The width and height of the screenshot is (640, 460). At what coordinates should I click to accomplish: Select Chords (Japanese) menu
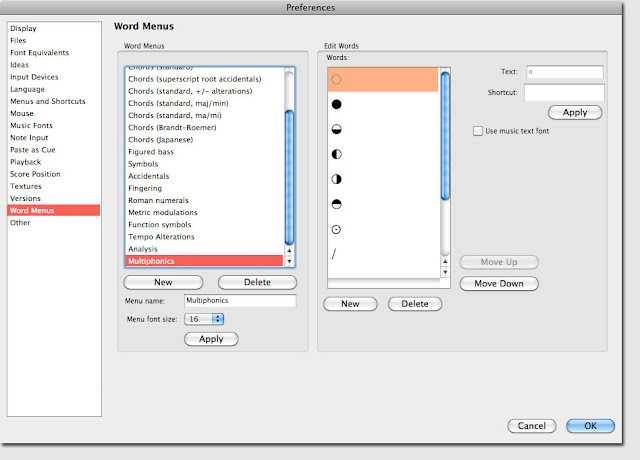tap(160, 140)
